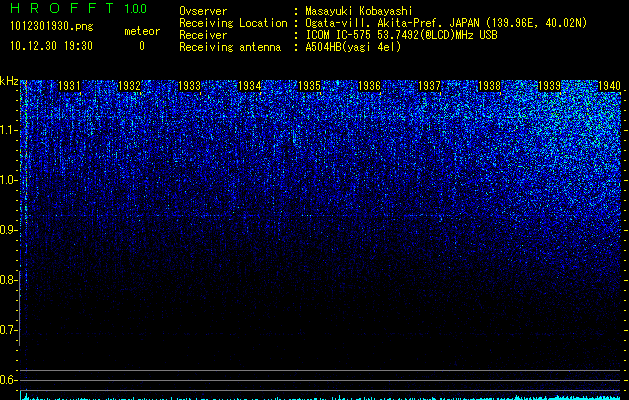The image size is (629, 400).
Task: Click the meteor count value 0
Action: point(142,46)
